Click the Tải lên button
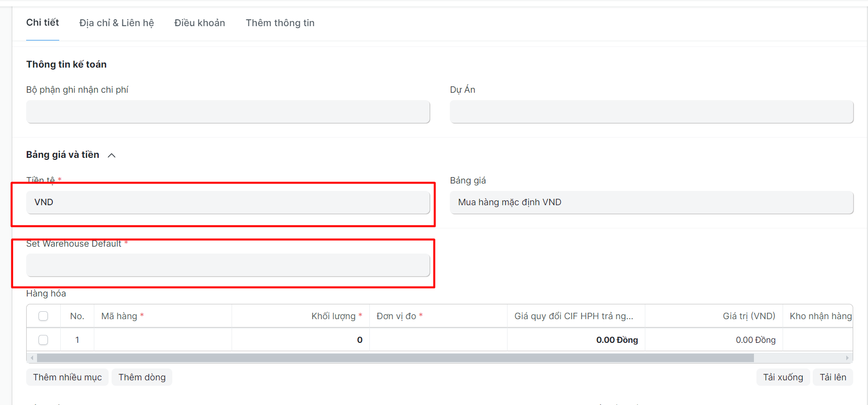Image resolution: width=868 pixels, height=405 pixels. tap(832, 377)
